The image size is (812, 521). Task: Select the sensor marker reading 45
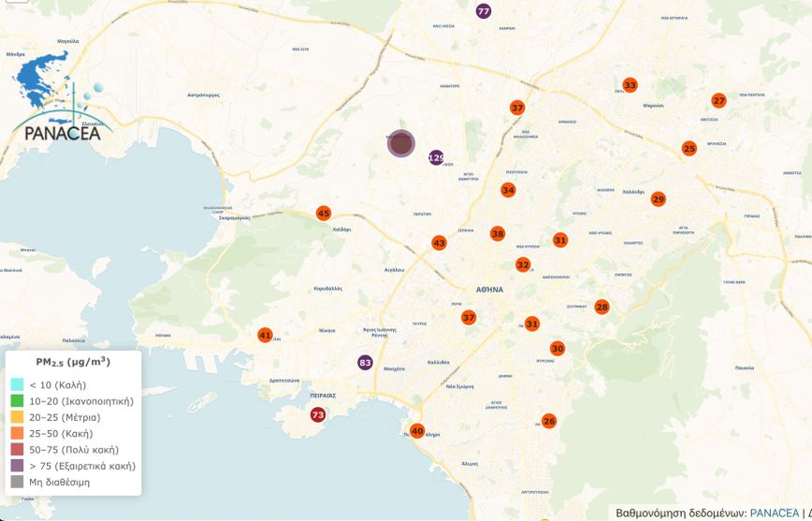[324, 213]
